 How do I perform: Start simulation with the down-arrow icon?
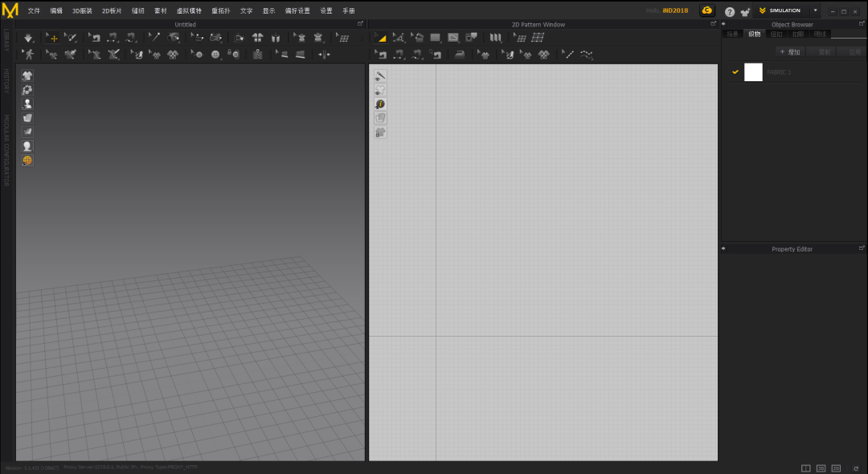[28, 38]
